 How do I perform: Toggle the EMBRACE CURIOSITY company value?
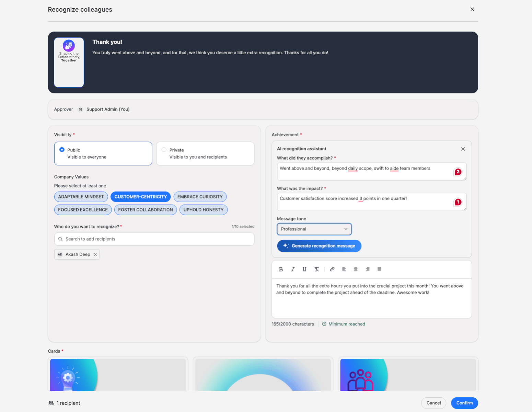pos(200,197)
